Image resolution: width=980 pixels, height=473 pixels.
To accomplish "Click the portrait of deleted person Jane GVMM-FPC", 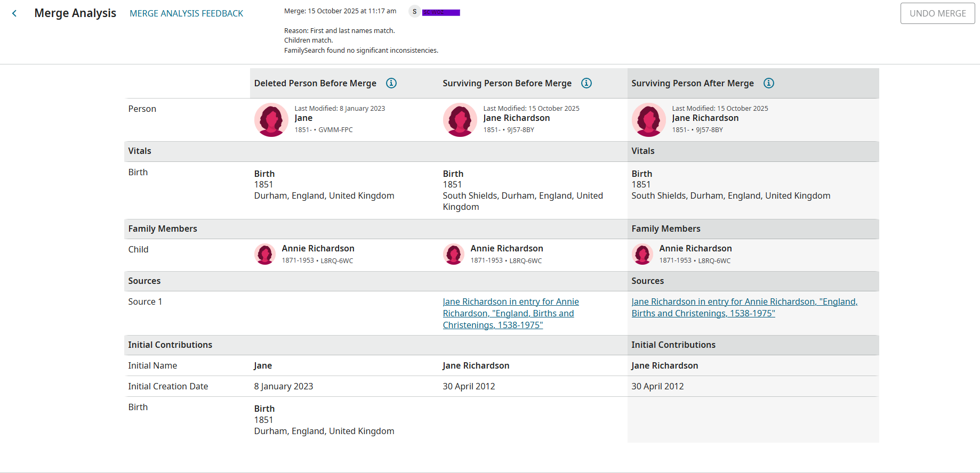I will [x=271, y=120].
